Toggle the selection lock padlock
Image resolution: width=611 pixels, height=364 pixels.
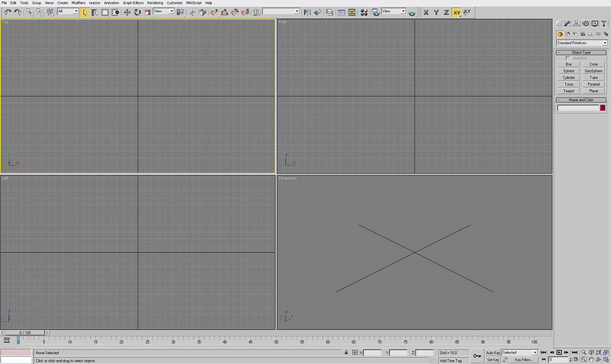coord(346,353)
